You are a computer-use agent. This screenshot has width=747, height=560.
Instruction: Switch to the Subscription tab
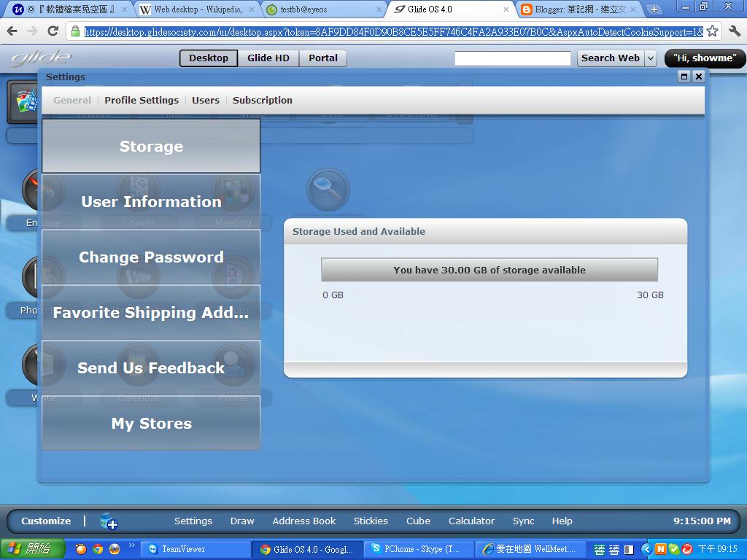click(263, 100)
